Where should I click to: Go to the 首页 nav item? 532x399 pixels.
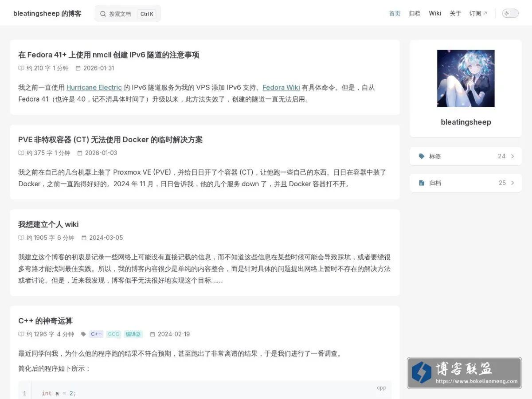395,13
